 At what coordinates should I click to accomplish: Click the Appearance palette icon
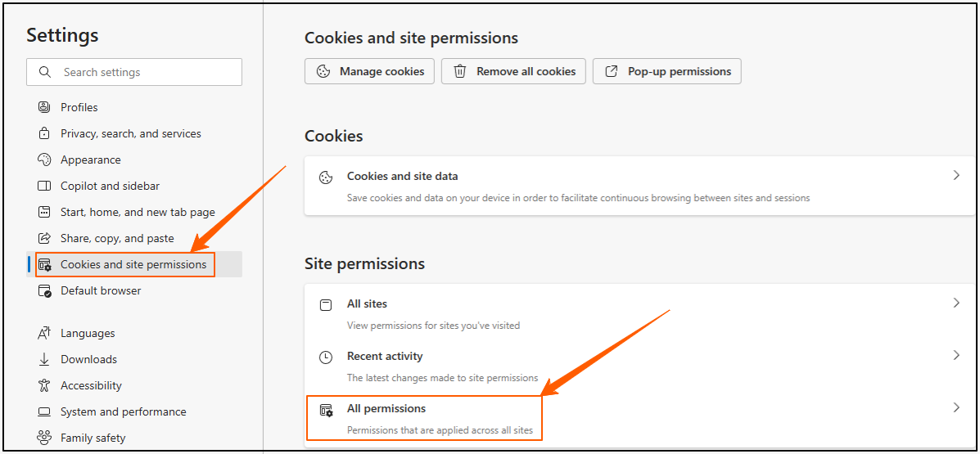point(43,160)
